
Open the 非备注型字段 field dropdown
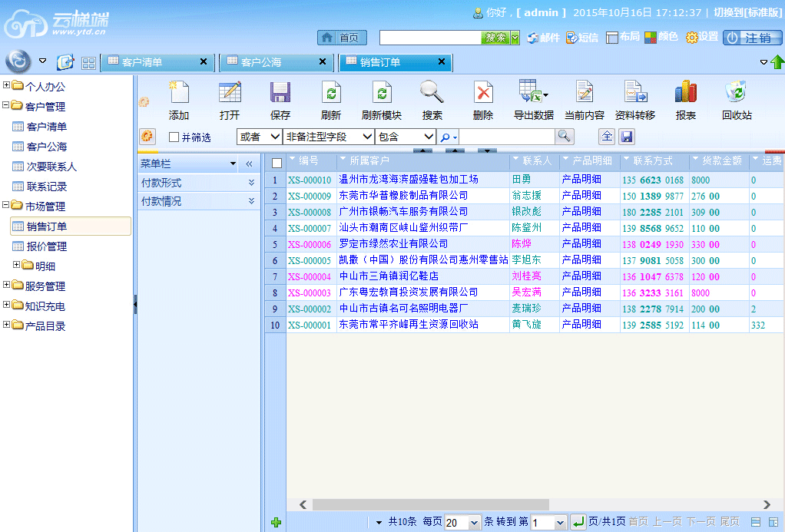[x=329, y=137]
